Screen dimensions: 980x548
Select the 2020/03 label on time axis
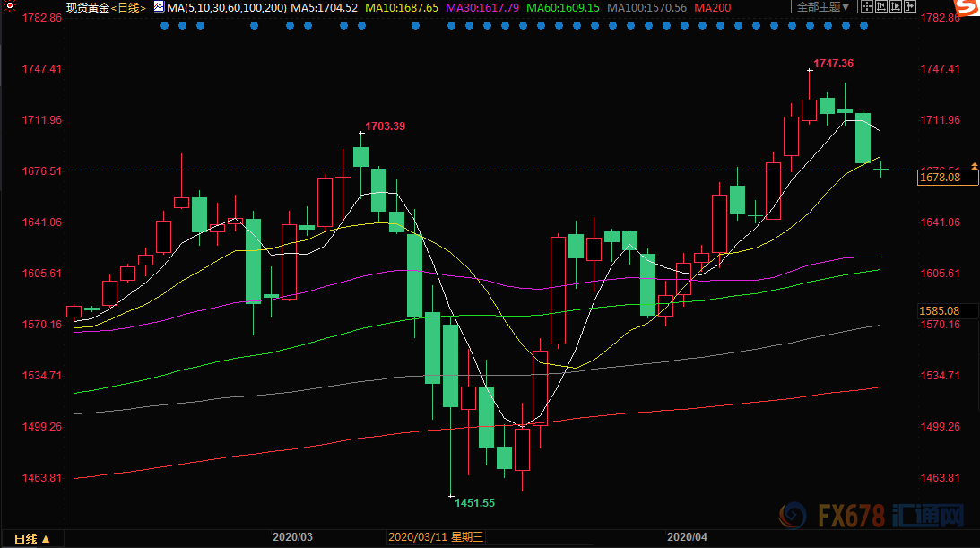[293, 537]
